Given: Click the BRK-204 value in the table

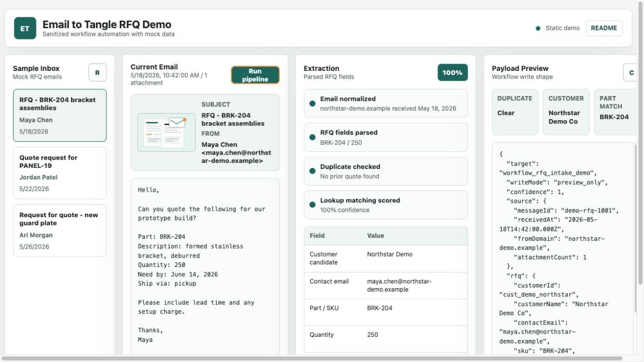Looking at the screenshot, I should coord(380,308).
